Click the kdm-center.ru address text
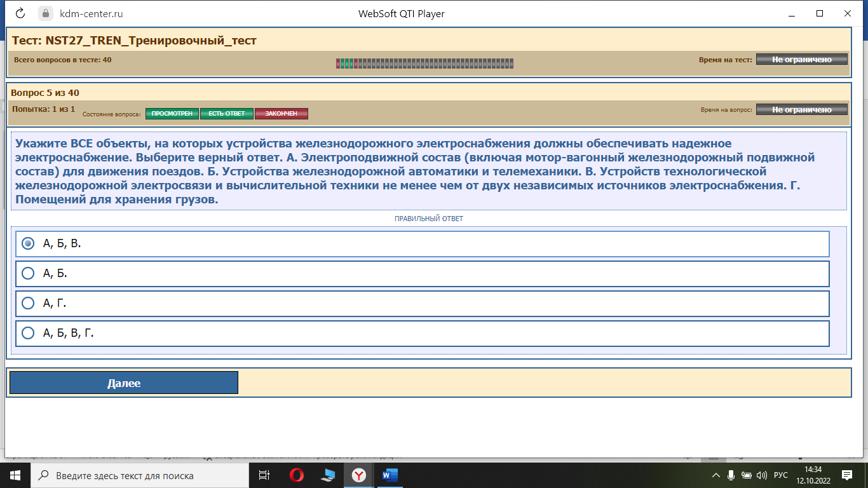This screenshot has height=488, width=868. click(91, 13)
